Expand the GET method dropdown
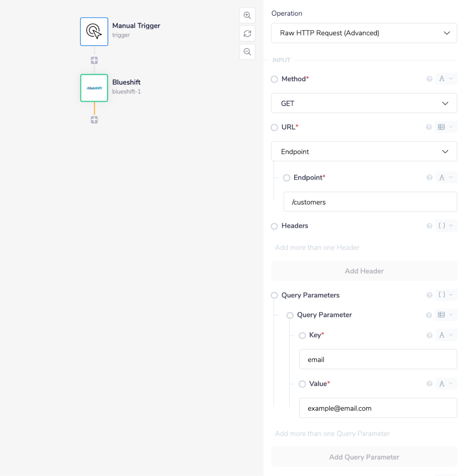This screenshot has width=464, height=476. (x=364, y=103)
